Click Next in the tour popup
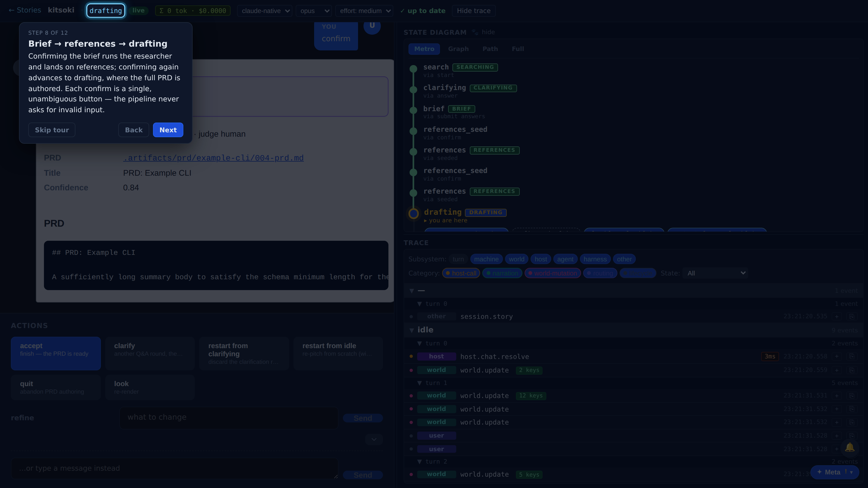 (x=168, y=130)
